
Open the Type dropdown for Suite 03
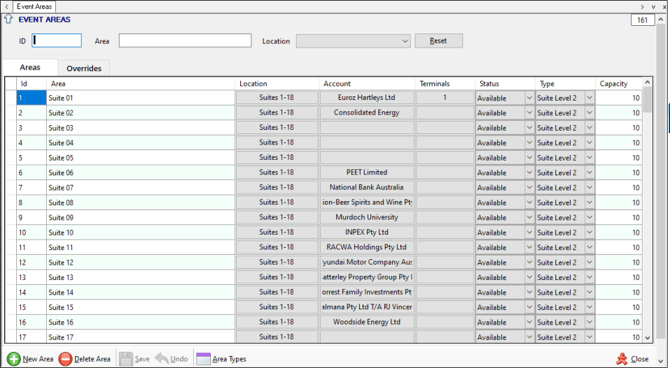pos(589,128)
